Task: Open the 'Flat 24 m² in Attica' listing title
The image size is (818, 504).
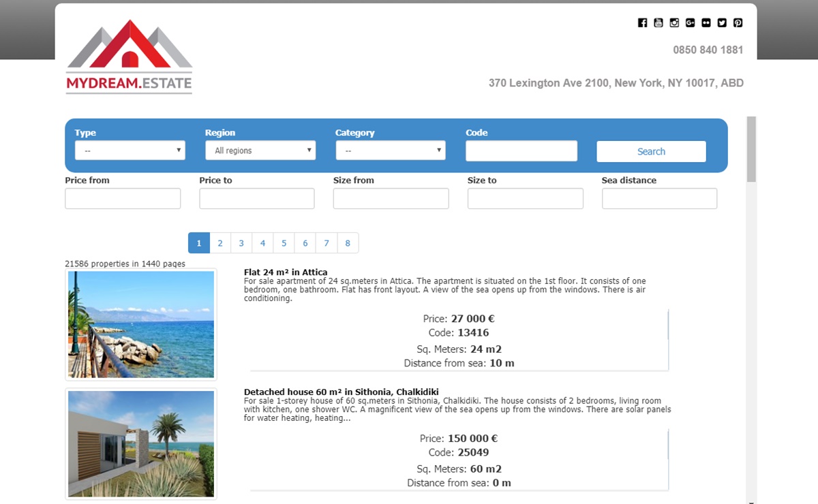Action: (286, 272)
